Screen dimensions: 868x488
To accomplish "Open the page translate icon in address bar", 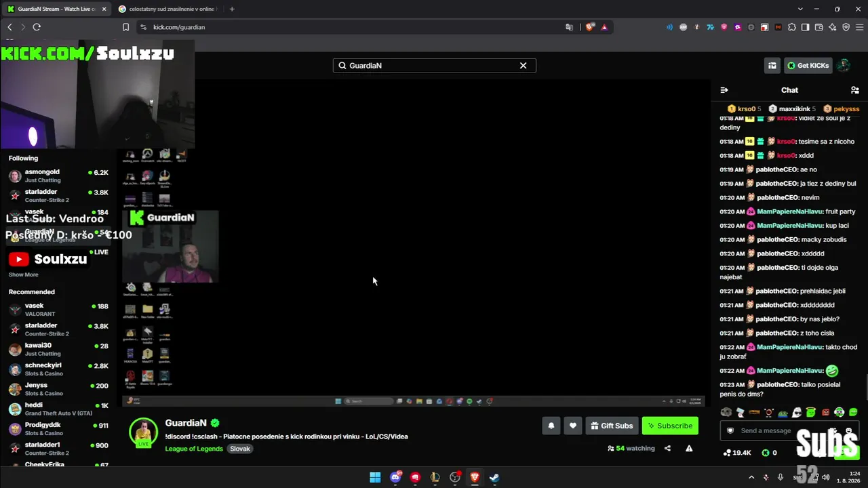I will [569, 27].
